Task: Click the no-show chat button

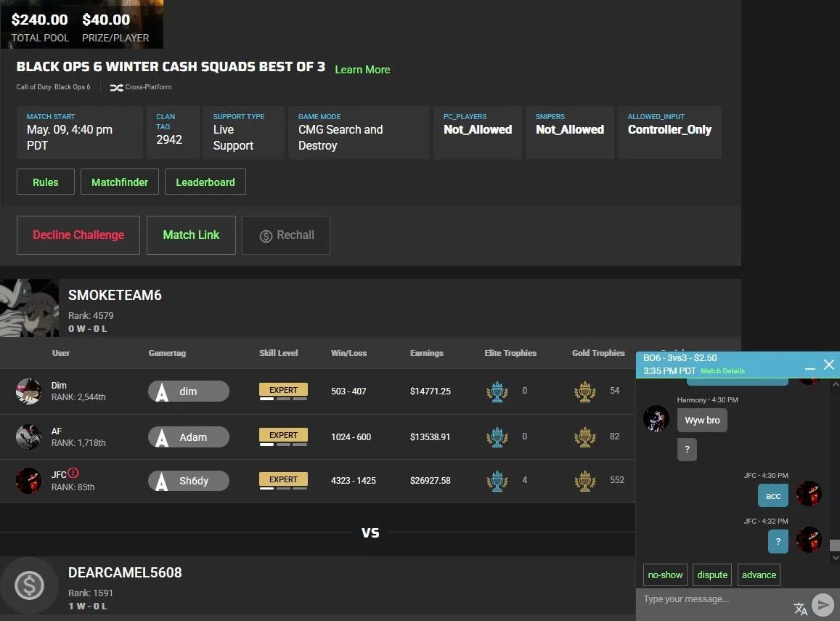Action: pyautogui.click(x=665, y=575)
